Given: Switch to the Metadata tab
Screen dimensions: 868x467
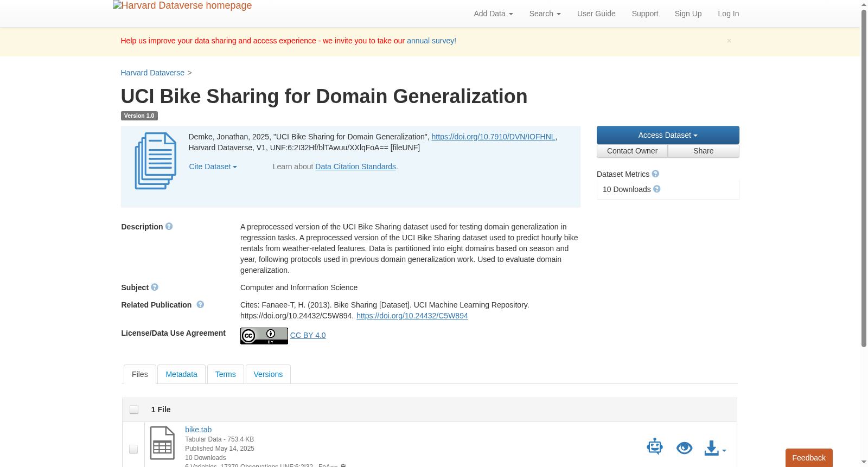Looking at the screenshot, I should click(x=181, y=374).
